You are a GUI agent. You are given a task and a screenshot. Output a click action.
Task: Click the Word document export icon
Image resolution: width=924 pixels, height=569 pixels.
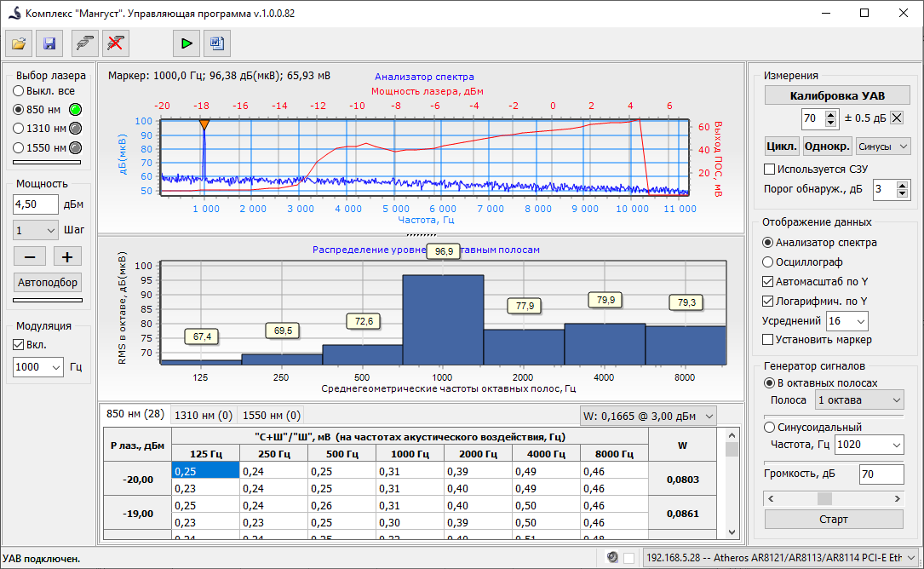coord(216,43)
